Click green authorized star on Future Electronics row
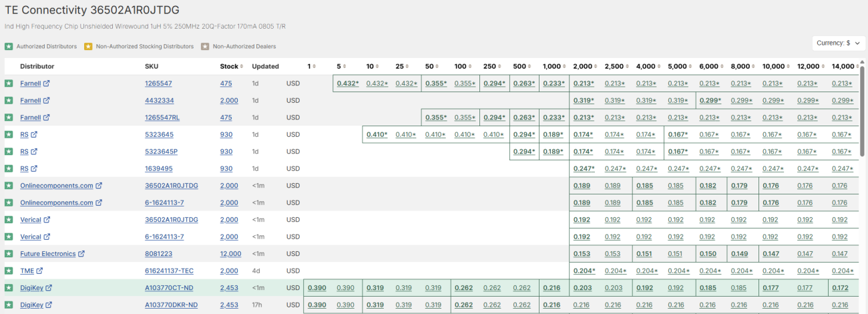Screen dimensions: 868x314 coord(9,254)
